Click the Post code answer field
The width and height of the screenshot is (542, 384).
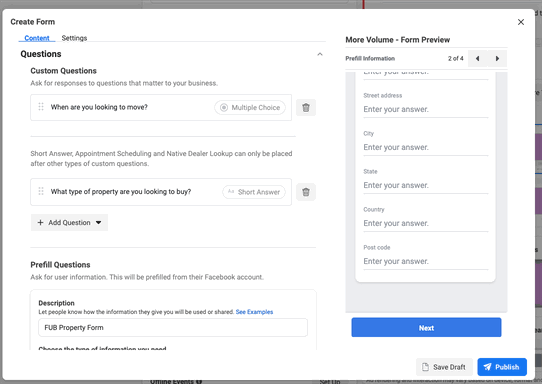[x=426, y=261]
